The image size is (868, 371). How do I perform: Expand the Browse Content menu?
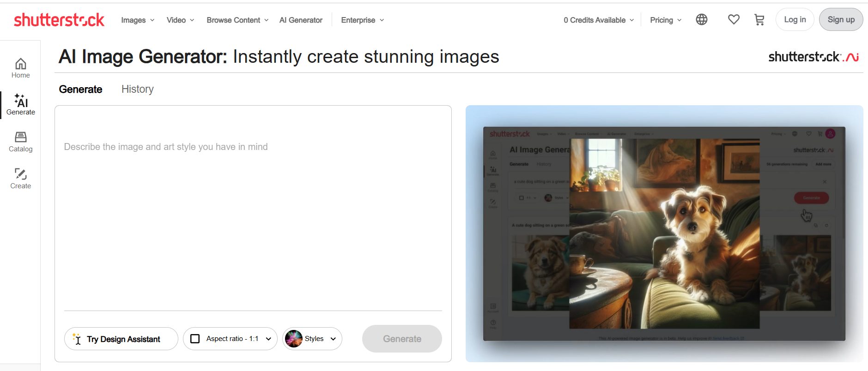[x=237, y=20]
